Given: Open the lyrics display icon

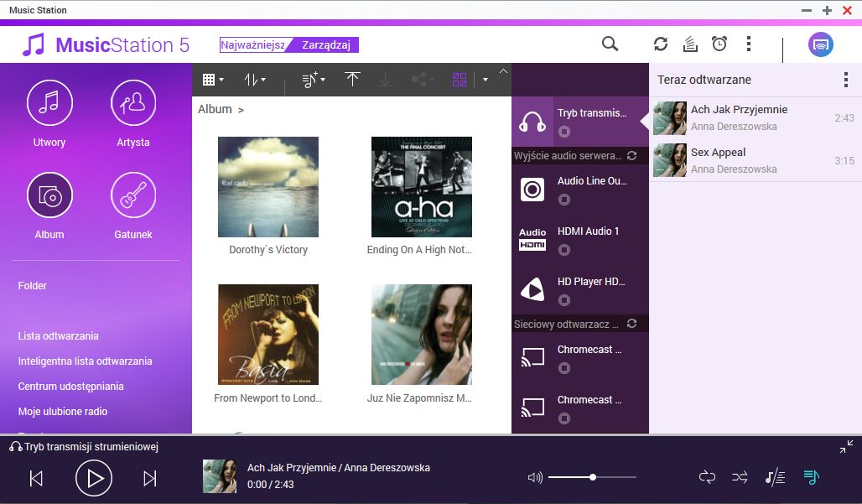Looking at the screenshot, I should (775, 477).
